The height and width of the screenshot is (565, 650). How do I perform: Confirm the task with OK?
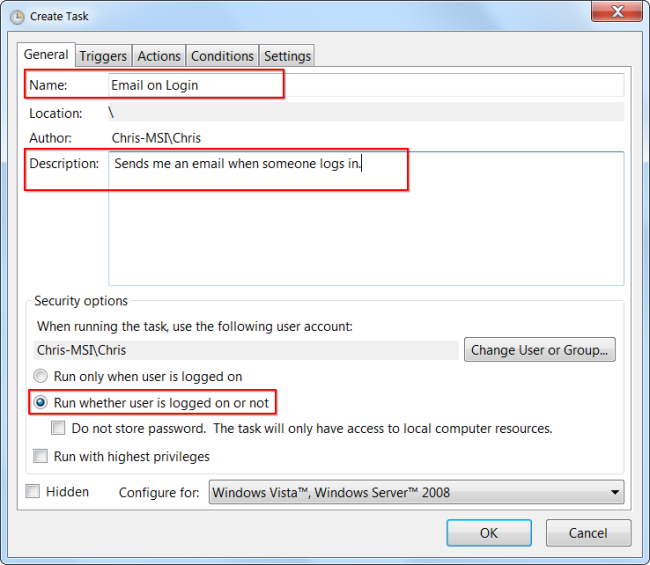(489, 533)
